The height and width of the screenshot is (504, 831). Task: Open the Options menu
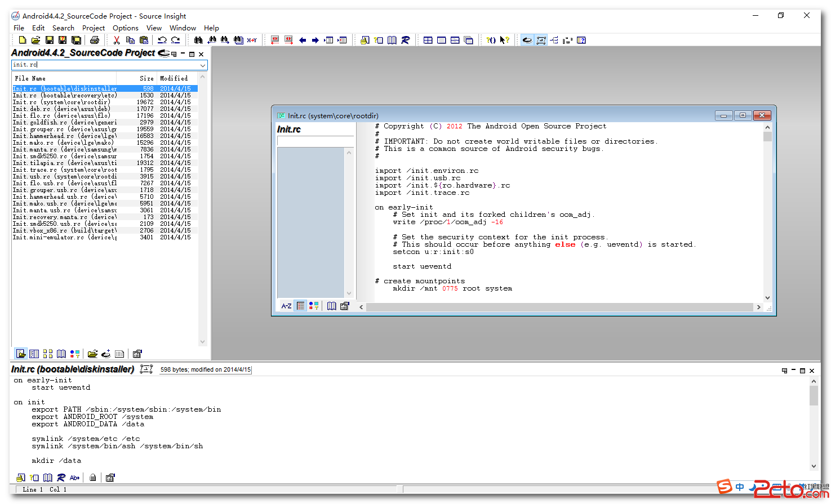(125, 28)
